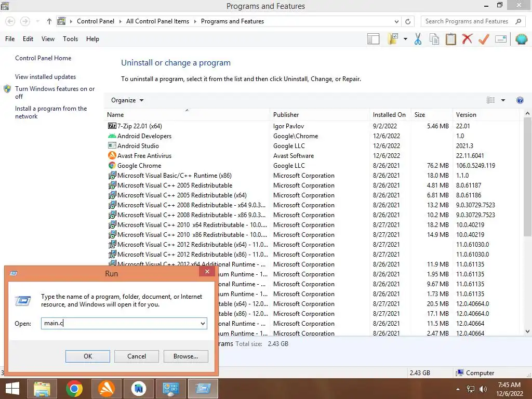This screenshot has width=532, height=399.
Task: Expand the view options dropdown arrow
Action: 503,100
